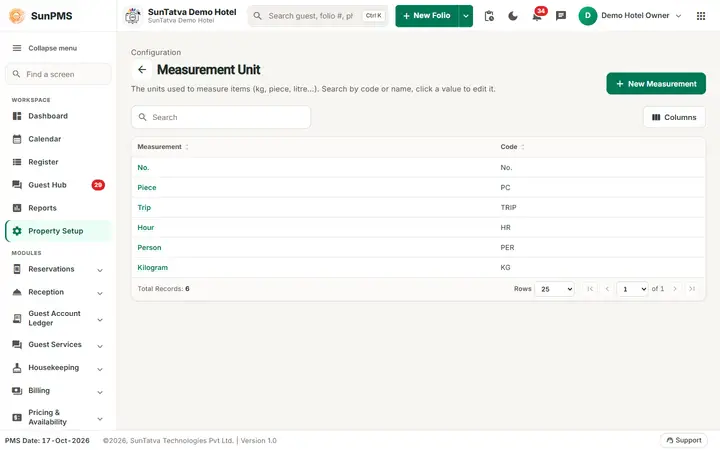Click the New Measurement button

(x=656, y=84)
